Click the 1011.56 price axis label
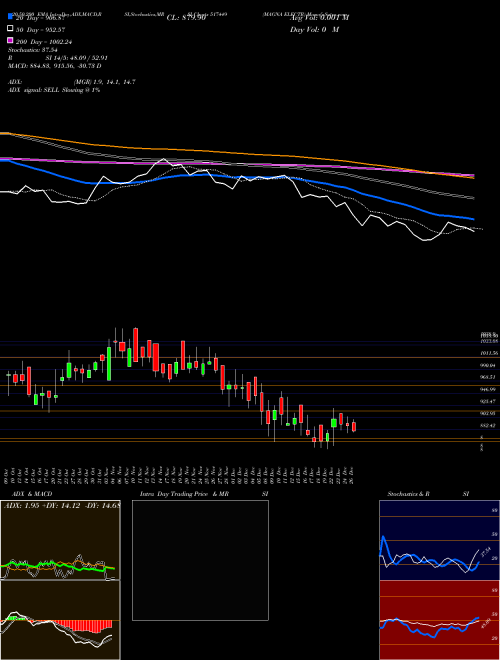This screenshot has height=660, width=500. [490, 353]
